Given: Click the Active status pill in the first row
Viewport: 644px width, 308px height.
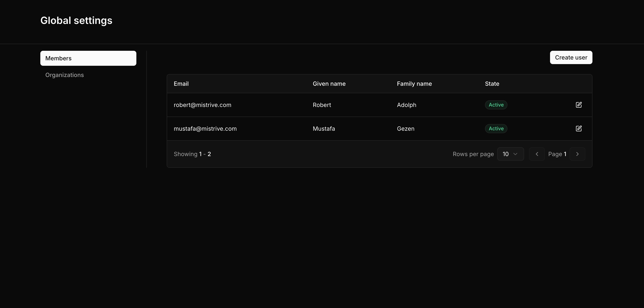Looking at the screenshot, I should [496, 105].
